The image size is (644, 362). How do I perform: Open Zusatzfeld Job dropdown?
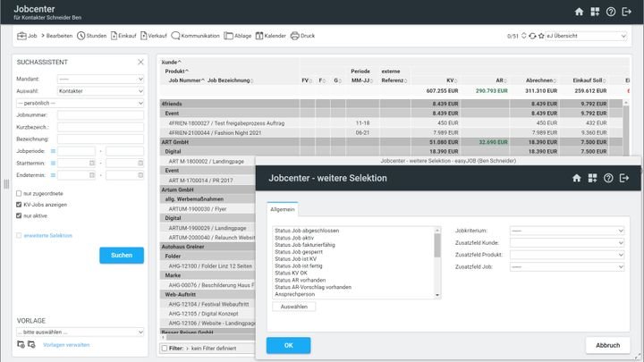click(x=567, y=266)
